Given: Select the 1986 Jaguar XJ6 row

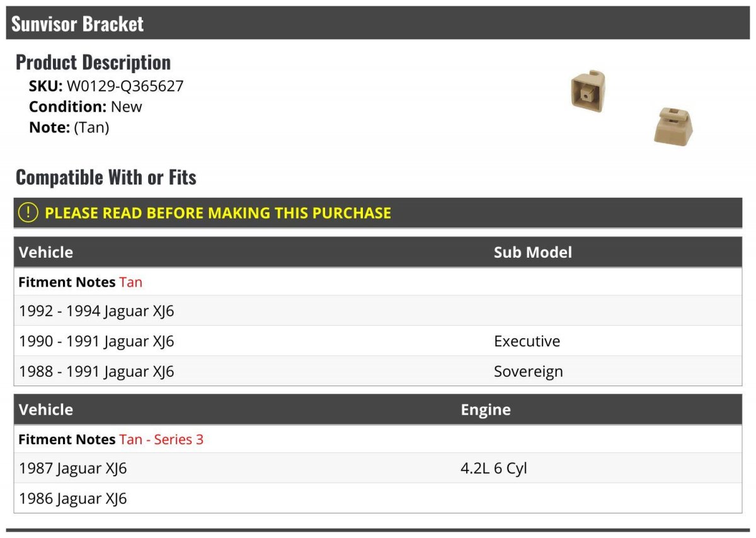Looking at the screenshot, I should pyautogui.click(x=378, y=498).
